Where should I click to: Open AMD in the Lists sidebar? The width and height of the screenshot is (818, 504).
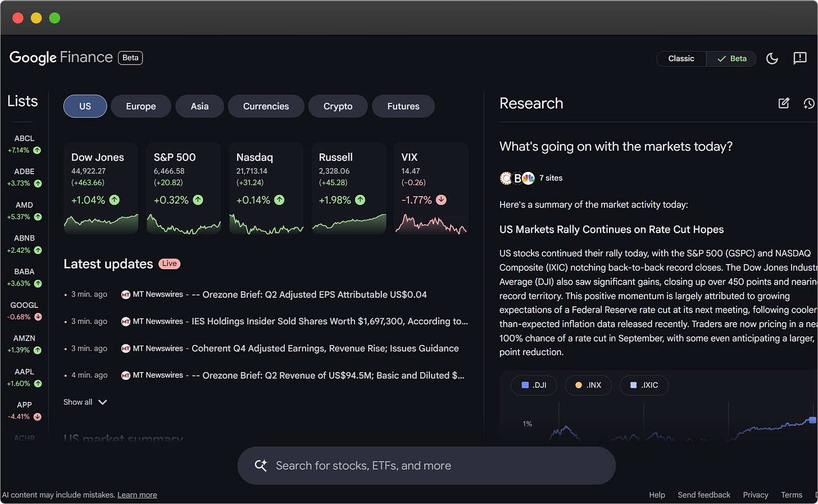pyautogui.click(x=24, y=211)
